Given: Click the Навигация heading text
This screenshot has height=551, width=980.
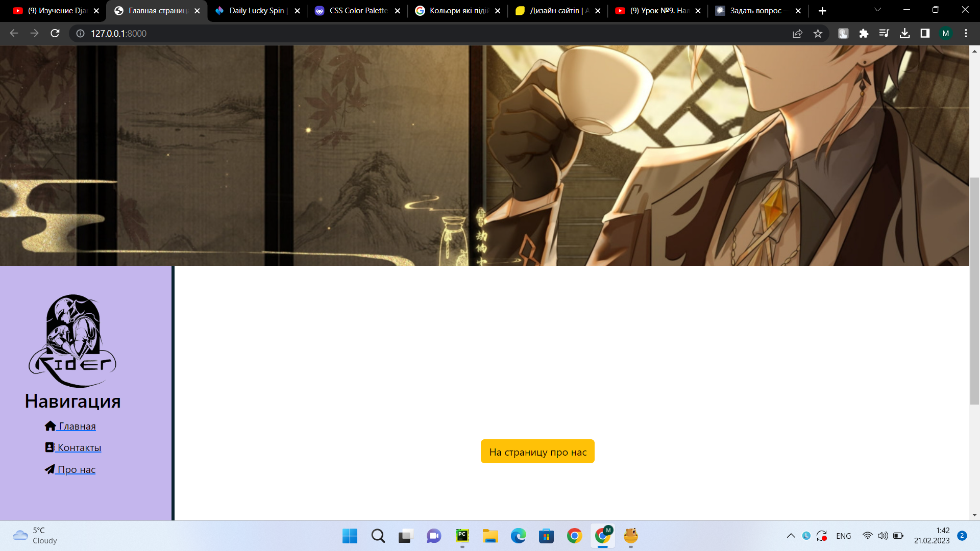Looking at the screenshot, I should (72, 402).
